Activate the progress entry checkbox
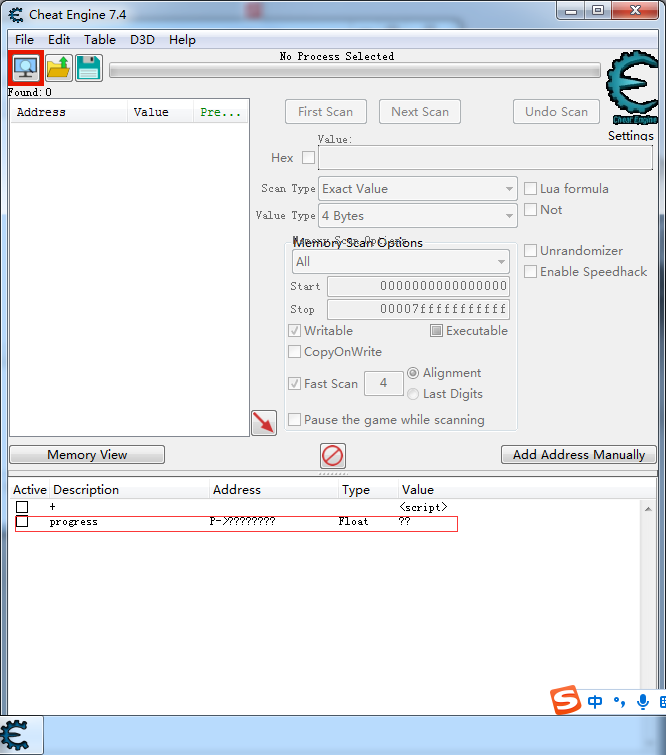 (x=22, y=521)
